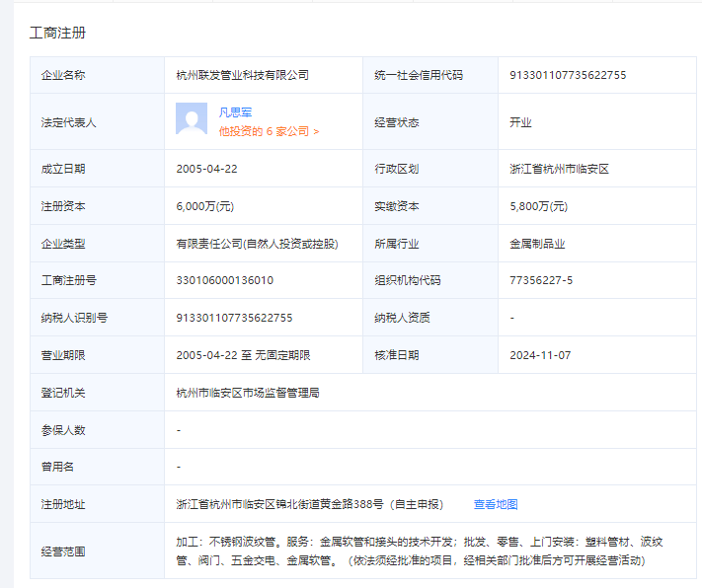Click the 营业期限 label cell
The height and width of the screenshot is (588, 702).
[97, 355]
